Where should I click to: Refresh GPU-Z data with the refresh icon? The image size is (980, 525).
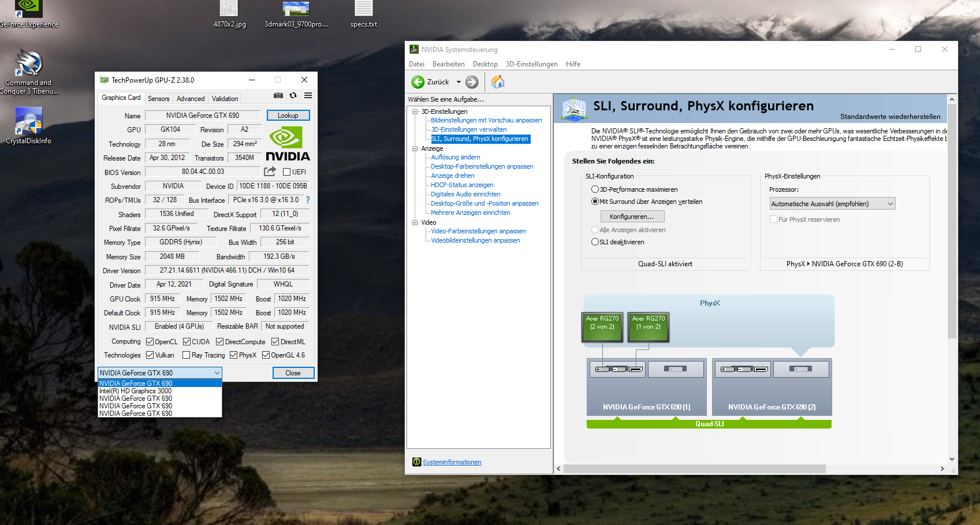[293, 95]
